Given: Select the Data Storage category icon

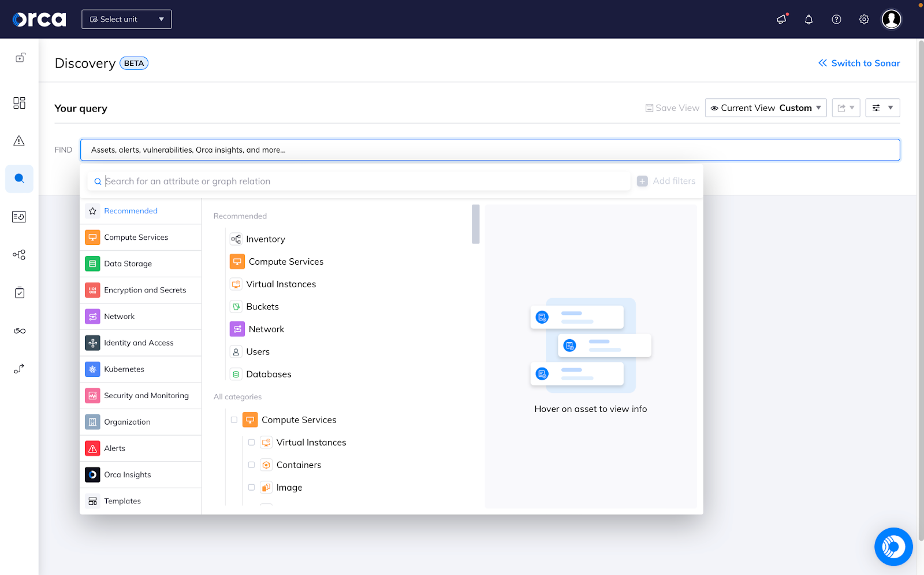Looking at the screenshot, I should (92, 264).
